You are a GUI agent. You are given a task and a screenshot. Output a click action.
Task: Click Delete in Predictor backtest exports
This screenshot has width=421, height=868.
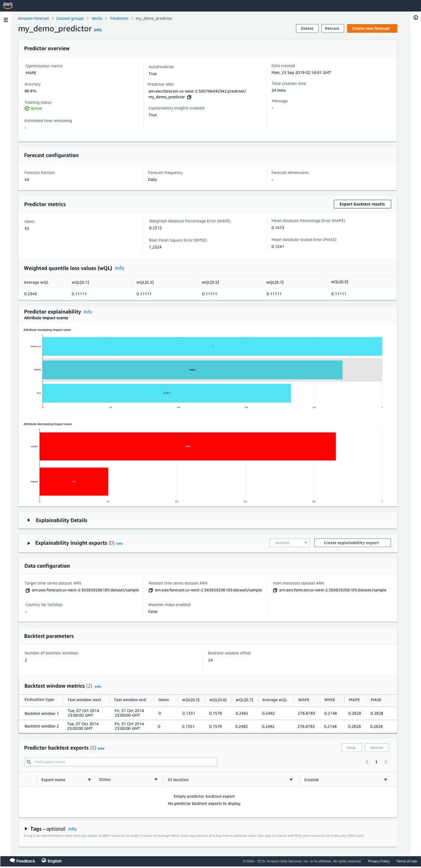pyautogui.click(x=377, y=747)
